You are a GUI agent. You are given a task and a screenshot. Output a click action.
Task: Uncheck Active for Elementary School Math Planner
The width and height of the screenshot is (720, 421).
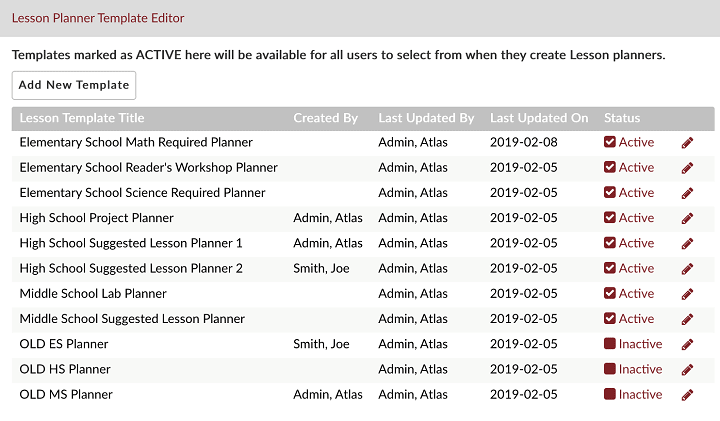[610, 142]
